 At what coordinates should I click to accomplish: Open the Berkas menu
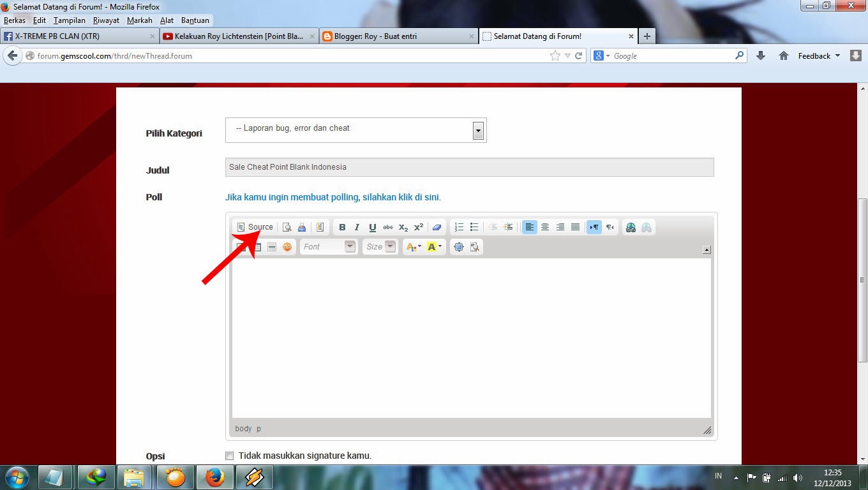coord(15,20)
